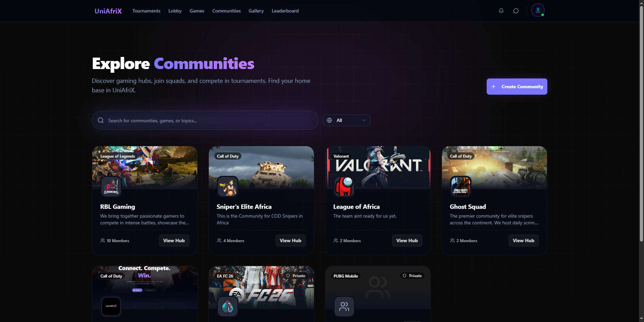This screenshot has width=644, height=322.
Task: Click the Call of Duty tag on Ghost Squad
Action: [x=461, y=156]
